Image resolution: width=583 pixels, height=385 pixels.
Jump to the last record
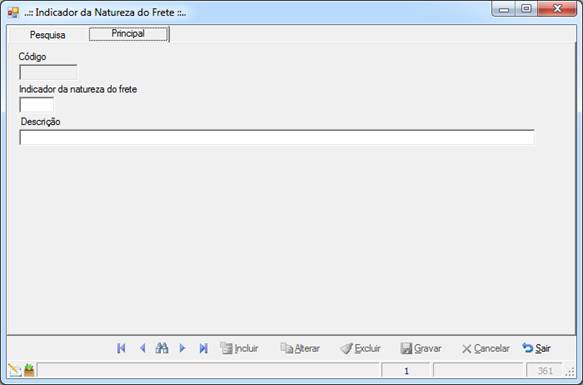pyautogui.click(x=203, y=349)
